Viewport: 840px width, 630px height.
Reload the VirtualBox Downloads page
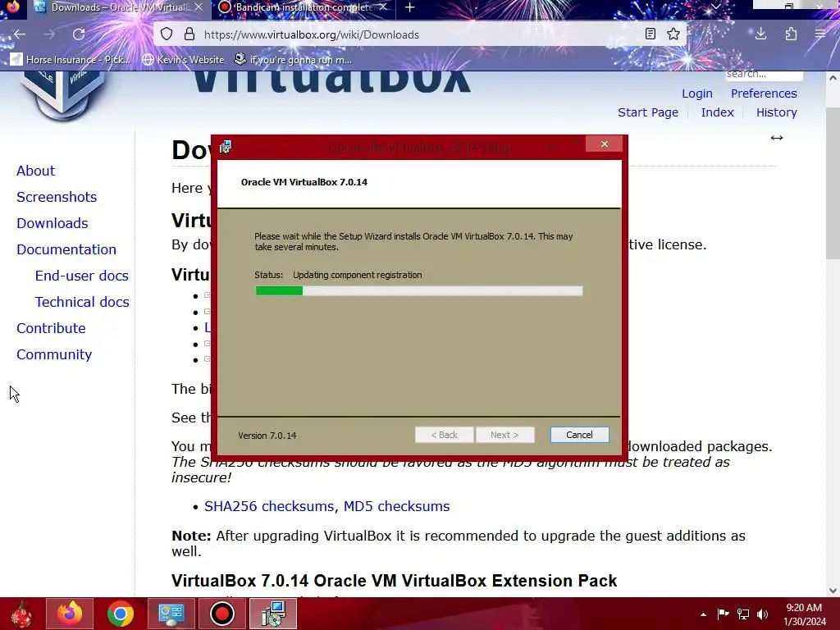pos(79,34)
